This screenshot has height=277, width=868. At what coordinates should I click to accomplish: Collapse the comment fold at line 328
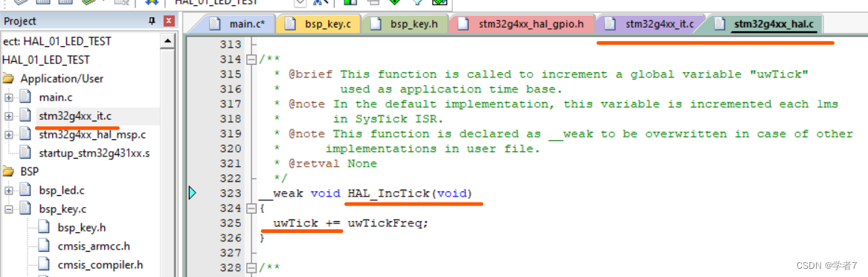(x=252, y=268)
